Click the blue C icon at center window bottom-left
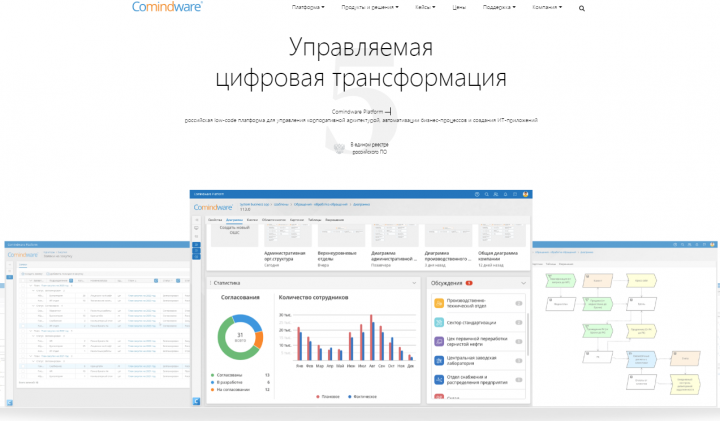Image resolution: width=720 pixels, height=421 pixels. [197, 401]
